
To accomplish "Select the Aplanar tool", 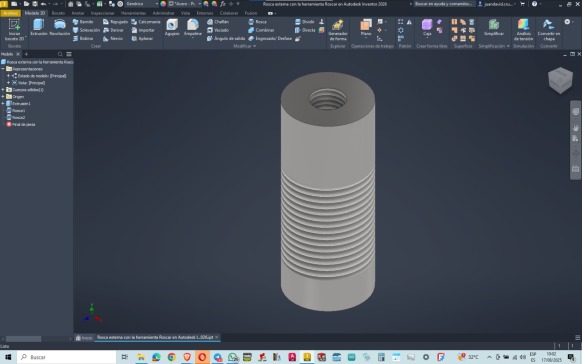I will tap(142, 38).
